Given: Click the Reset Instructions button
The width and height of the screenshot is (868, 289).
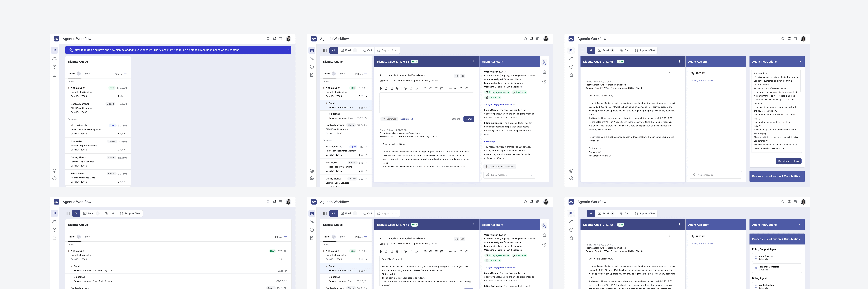Looking at the screenshot, I should click(x=788, y=161).
